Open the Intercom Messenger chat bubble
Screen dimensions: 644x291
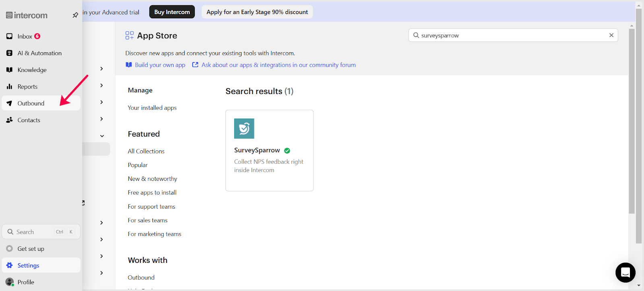(625, 273)
